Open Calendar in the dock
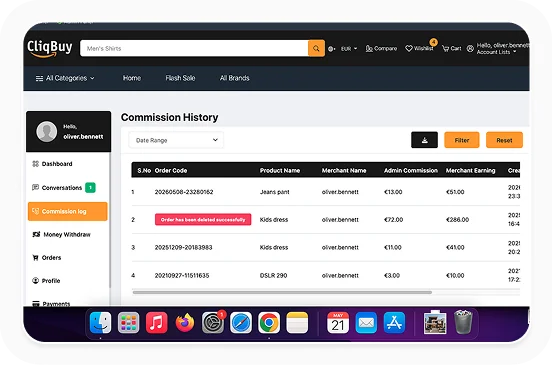Screen dimensions: 552x365 (x=338, y=322)
